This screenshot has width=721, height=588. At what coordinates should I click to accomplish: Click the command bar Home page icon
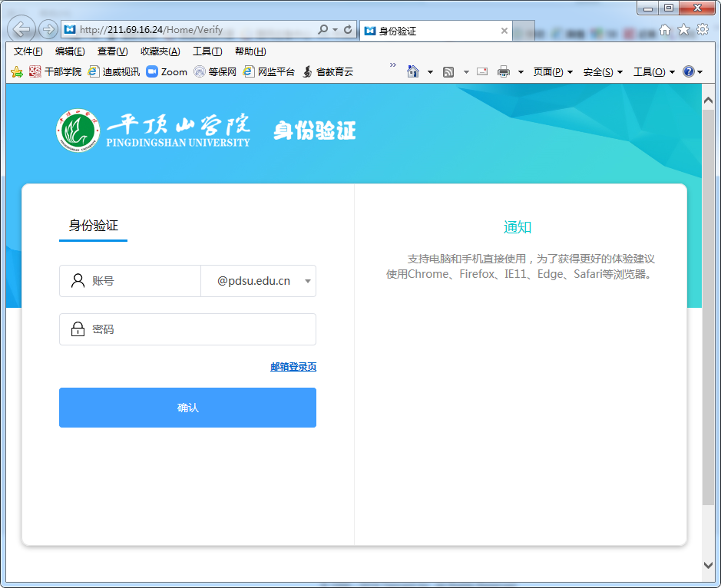point(413,71)
